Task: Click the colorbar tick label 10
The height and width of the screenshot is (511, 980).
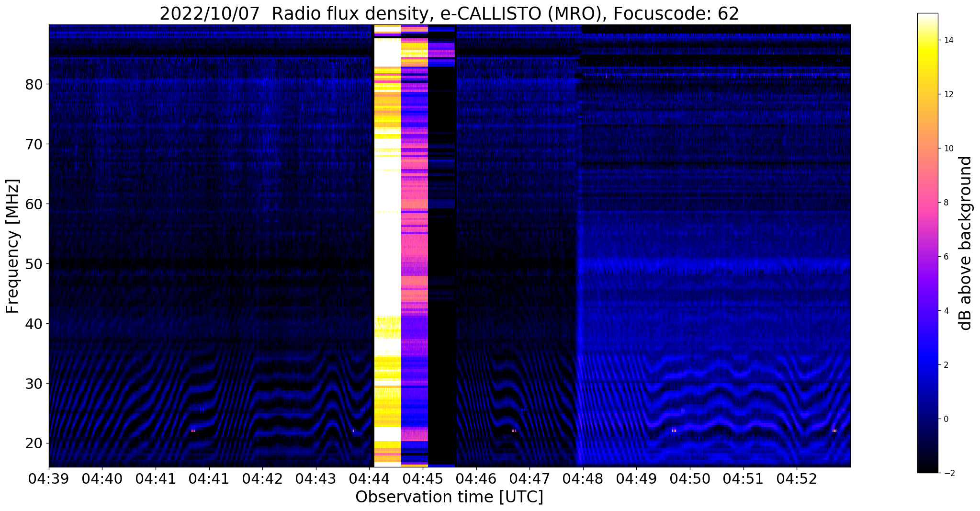Action: click(947, 148)
